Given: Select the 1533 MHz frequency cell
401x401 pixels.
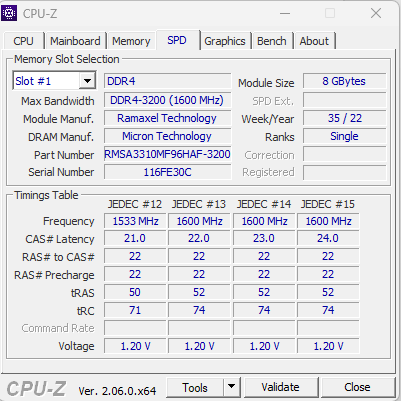Looking at the screenshot, I should (x=135, y=221).
